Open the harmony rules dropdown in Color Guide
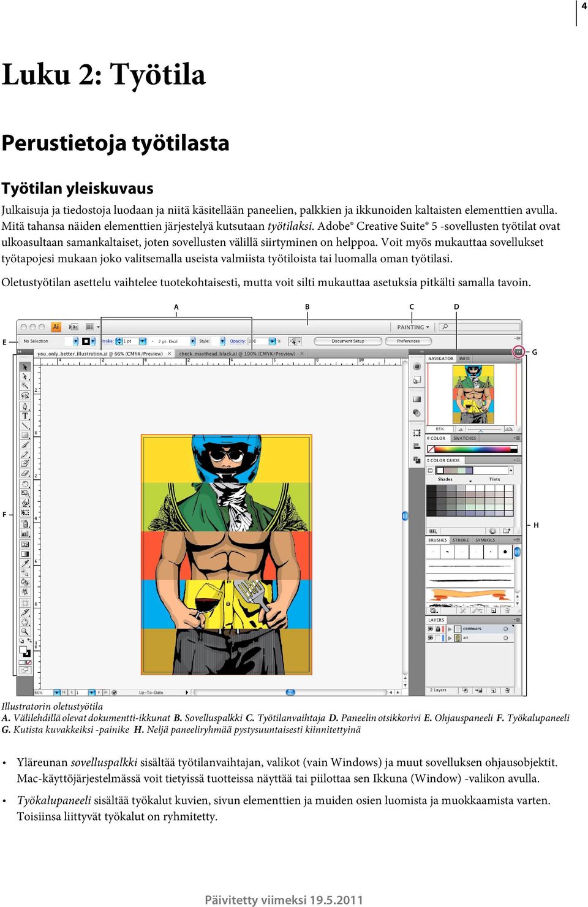The height and width of the screenshot is (907, 588). pos(511,470)
